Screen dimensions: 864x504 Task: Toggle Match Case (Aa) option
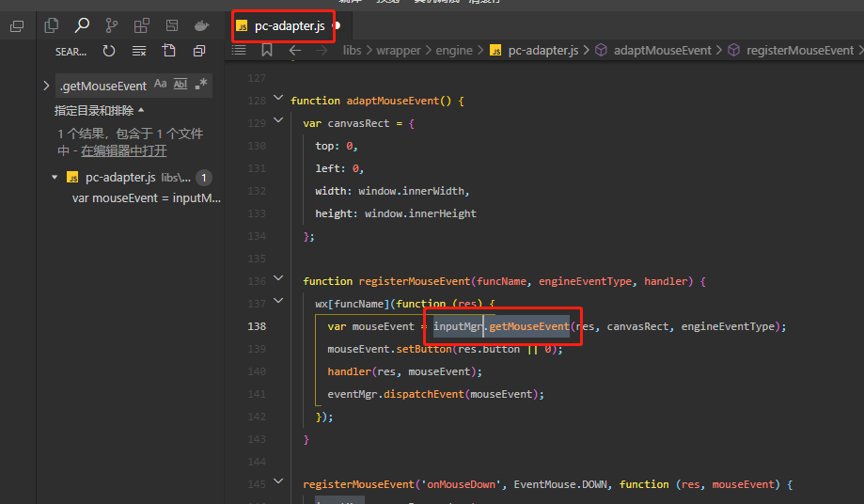click(161, 84)
